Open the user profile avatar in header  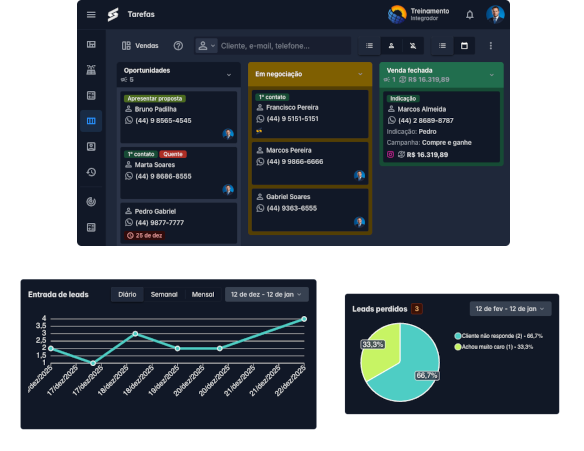point(495,15)
